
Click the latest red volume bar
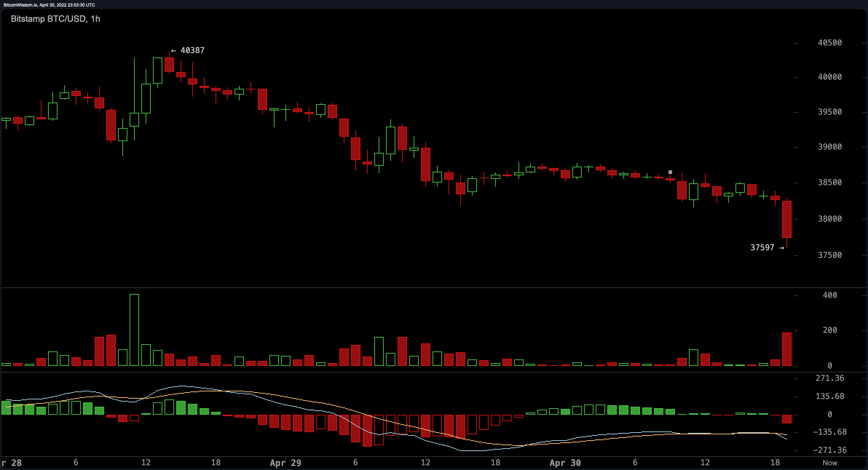coord(787,349)
